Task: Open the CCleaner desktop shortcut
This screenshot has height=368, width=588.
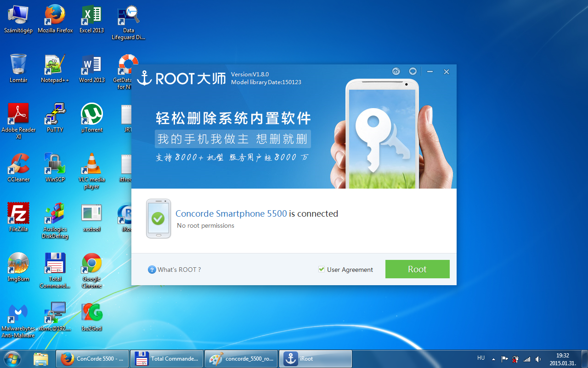Action: click(18, 167)
